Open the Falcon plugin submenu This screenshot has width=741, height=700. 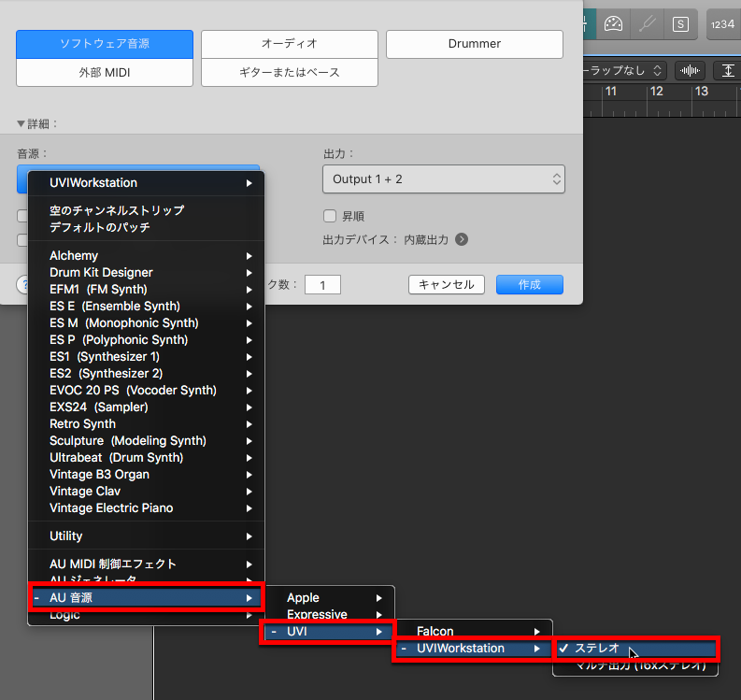point(475,631)
